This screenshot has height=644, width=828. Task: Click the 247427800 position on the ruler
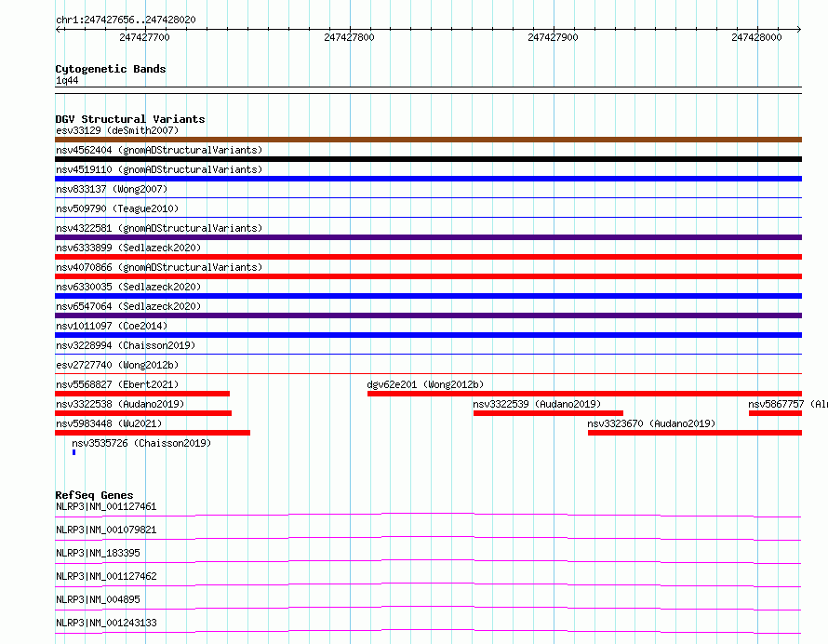[349, 37]
